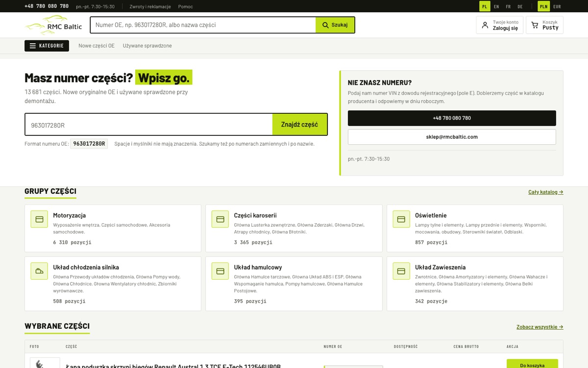Click the Części karoserii category icon
This screenshot has height=368, width=588.
[x=220, y=219]
